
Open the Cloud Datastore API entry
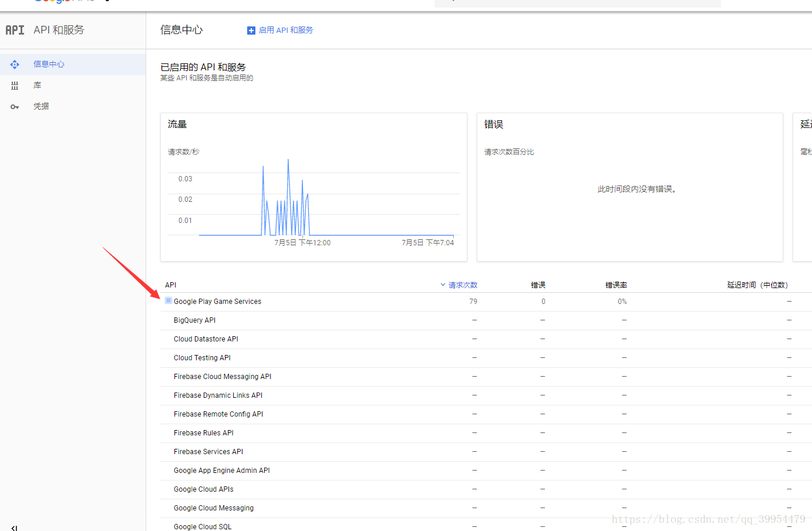(x=206, y=339)
